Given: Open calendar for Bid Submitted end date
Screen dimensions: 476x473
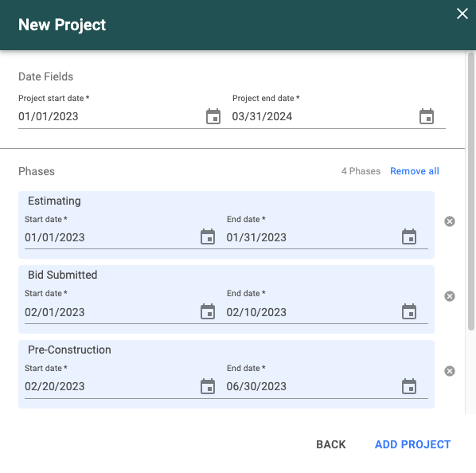Looking at the screenshot, I should (x=409, y=311).
